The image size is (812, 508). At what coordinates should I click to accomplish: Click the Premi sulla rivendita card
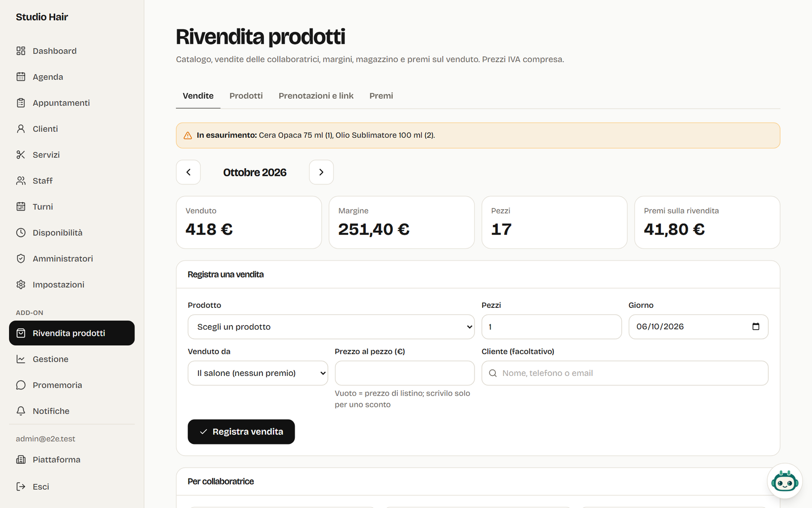click(x=707, y=223)
